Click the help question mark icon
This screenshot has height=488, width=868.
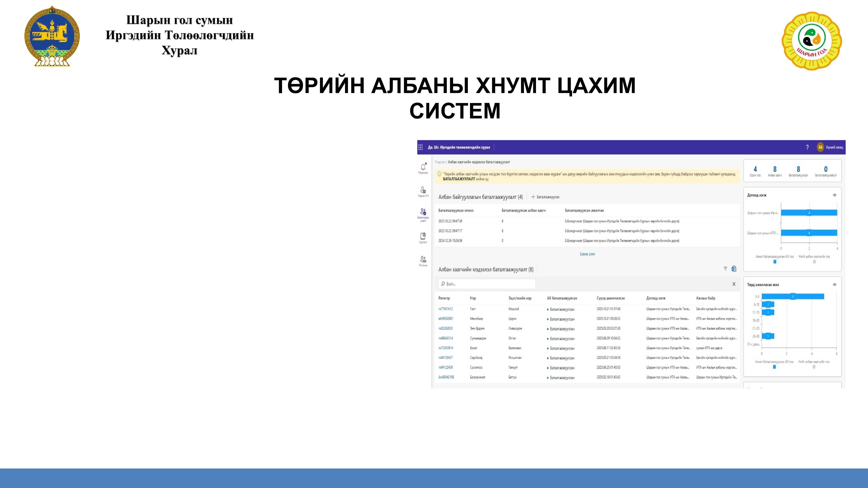click(x=807, y=147)
